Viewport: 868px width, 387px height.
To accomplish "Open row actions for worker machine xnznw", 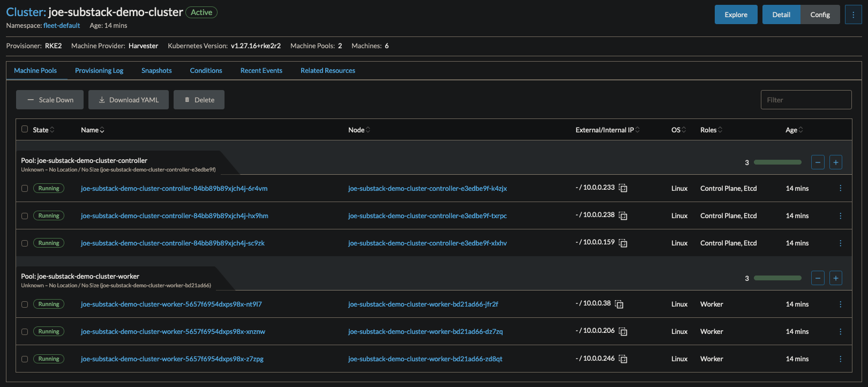I will [840, 332].
